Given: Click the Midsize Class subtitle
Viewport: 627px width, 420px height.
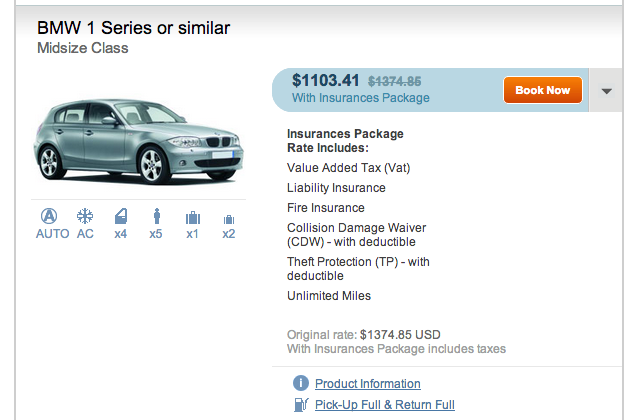Looking at the screenshot, I should point(83,48).
